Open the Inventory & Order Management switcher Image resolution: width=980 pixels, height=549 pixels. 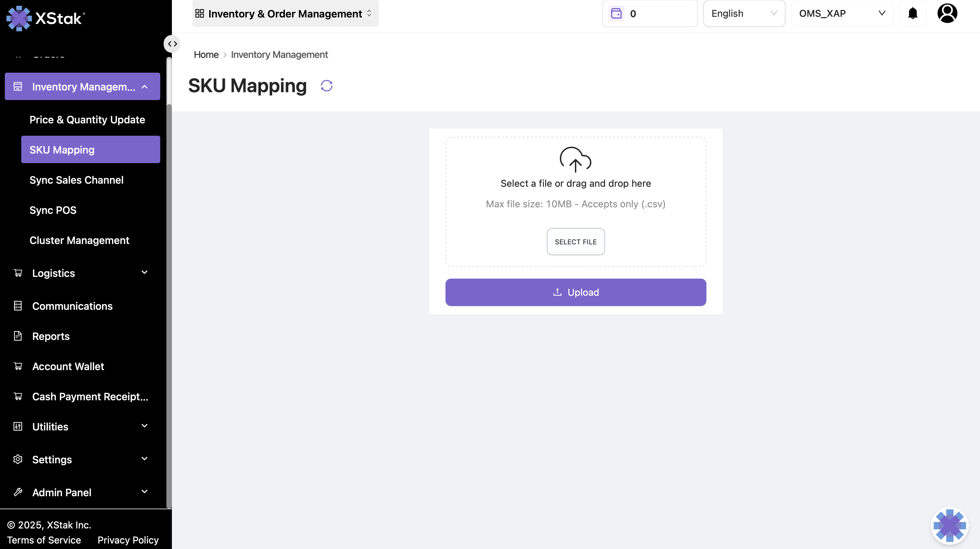[x=285, y=14]
